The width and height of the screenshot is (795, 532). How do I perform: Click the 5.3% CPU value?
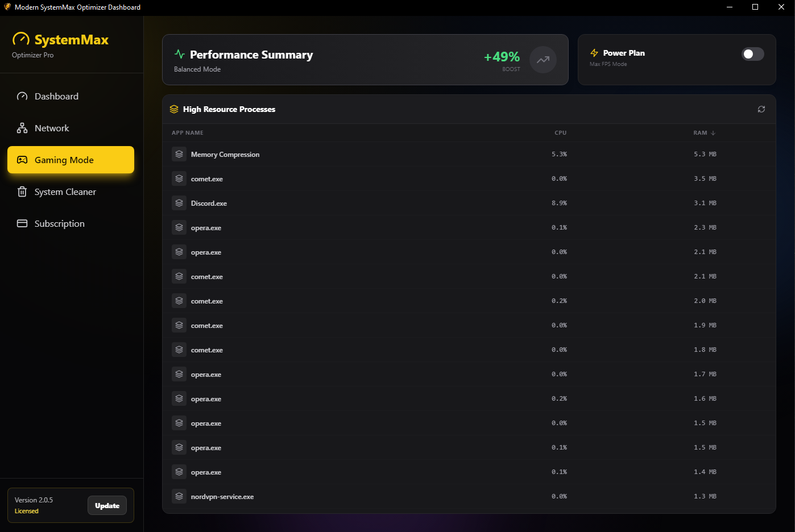[x=559, y=154]
